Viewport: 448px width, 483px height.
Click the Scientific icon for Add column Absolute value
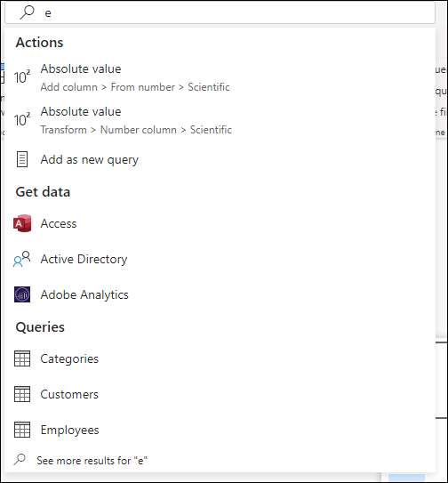(22, 77)
